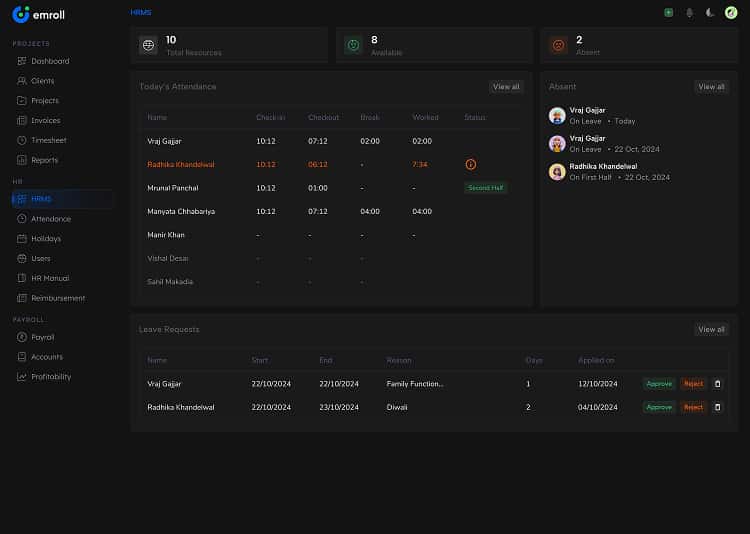
Task: Toggle dark mode with the moon icon
Action: coord(710,12)
